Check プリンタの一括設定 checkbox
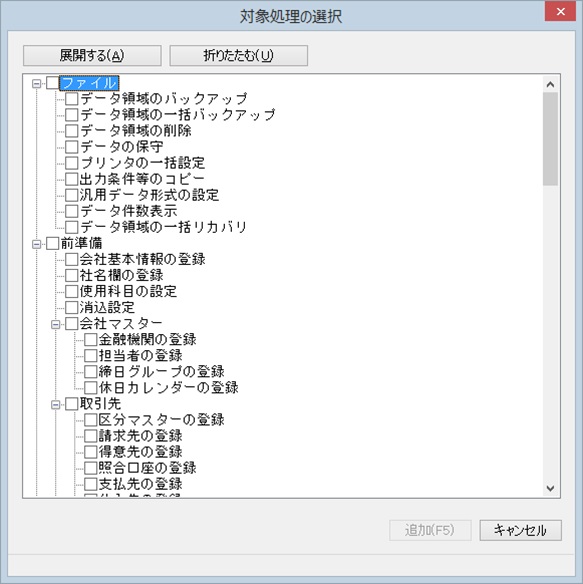Image resolution: width=583 pixels, height=584 pixels. click(x=72, y=163)
